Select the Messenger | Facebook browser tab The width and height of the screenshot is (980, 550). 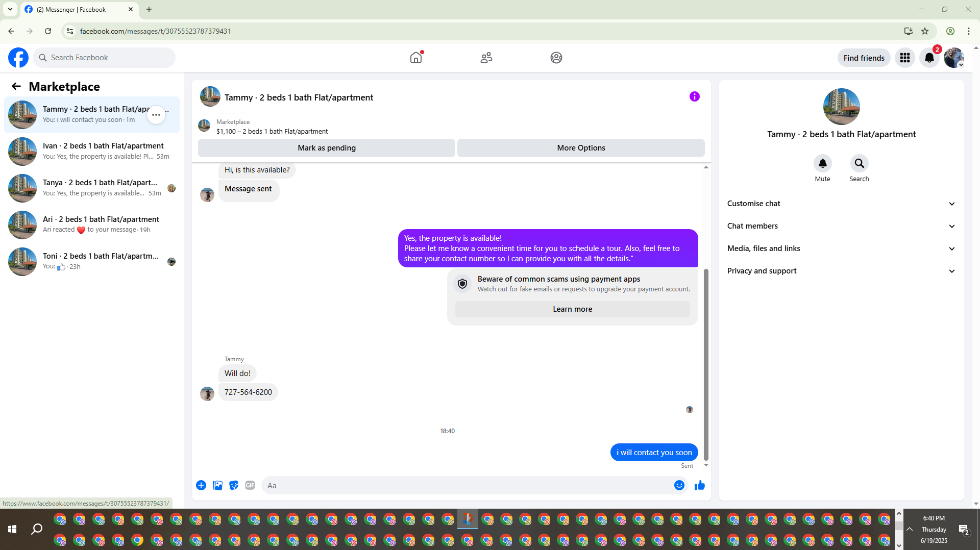pos(79,10)
